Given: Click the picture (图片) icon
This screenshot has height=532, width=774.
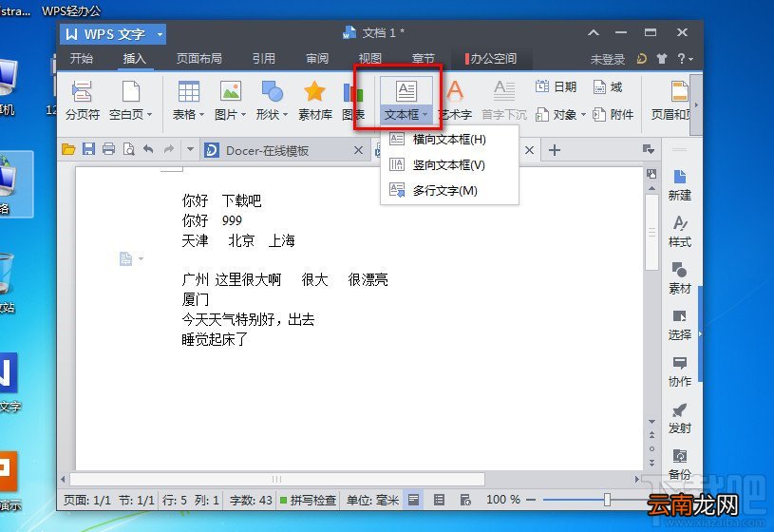Looking at the screenshot, I should [231, 92].
